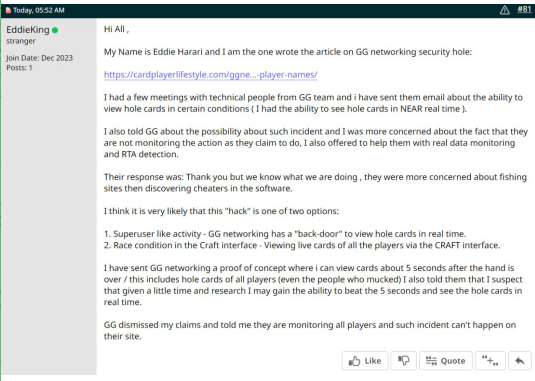This screenshot has height=381, width=535.
Task: Click the "Join Date: Dec 2023" text
Action: (x=40, y=58)
